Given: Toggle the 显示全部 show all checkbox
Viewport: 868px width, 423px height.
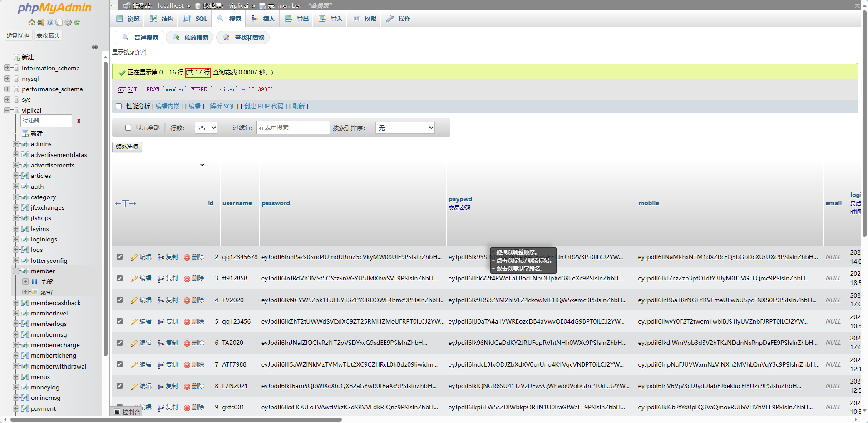Looking at the screenshot, I should point(128,128).
